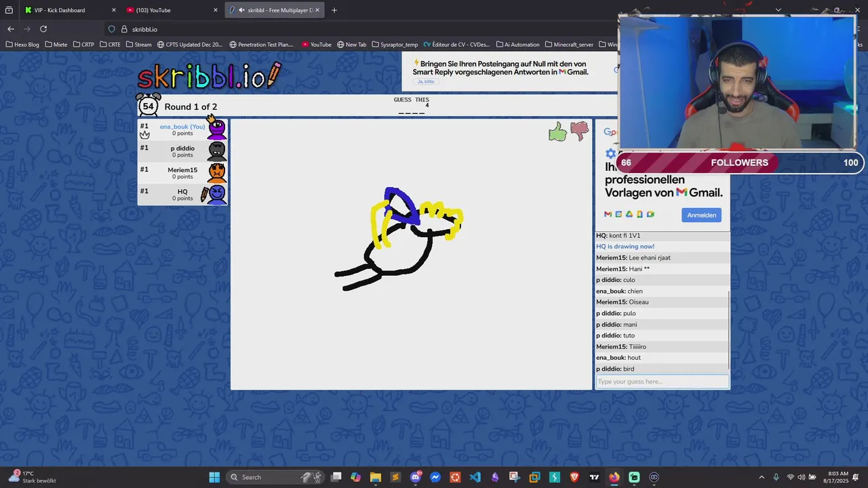Click 'Round 1 of 2' text
Viewport: 868px width, 488px height.
[x=191, y=106]
